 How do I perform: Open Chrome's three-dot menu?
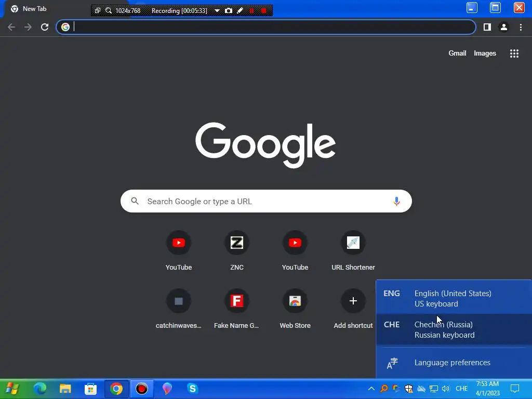(521, 27)
